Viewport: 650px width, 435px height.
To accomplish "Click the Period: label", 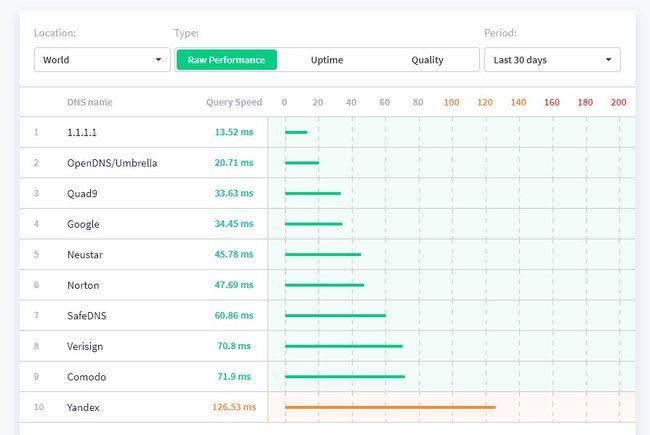I will pos(500,33).
